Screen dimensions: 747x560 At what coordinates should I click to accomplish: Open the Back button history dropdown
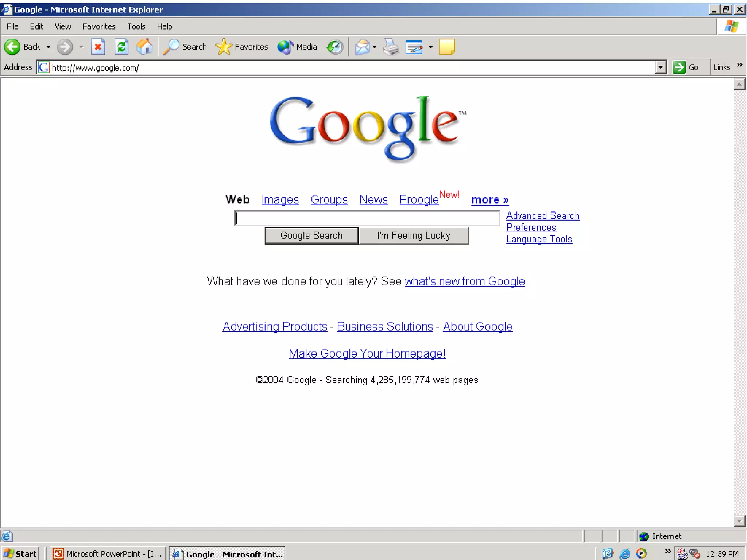pos(49,47)
